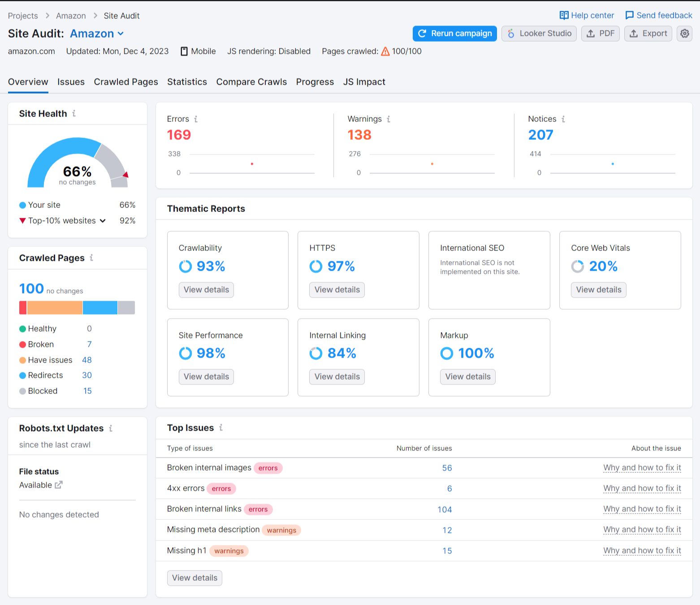View details under Top Issues
This screenshot has width=700, height=605.
click(194, 578)
